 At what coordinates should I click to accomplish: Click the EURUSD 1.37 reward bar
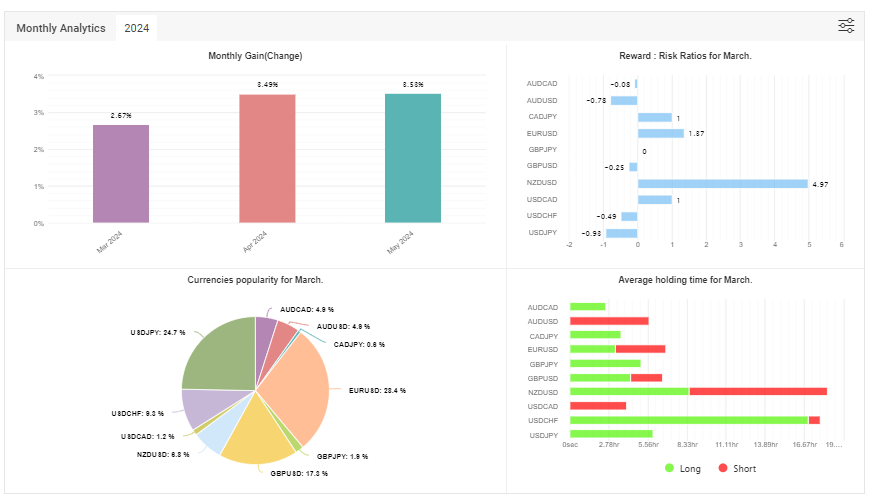(661, 133)
